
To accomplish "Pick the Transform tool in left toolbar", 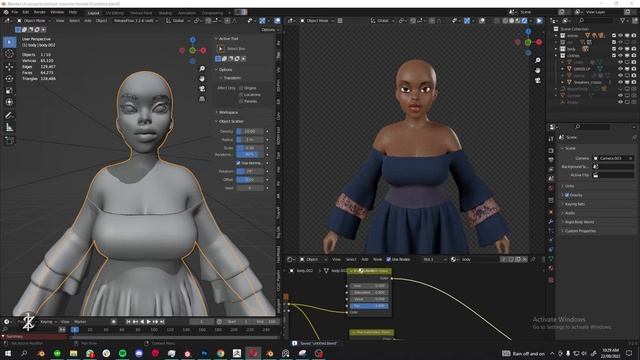I will coord(9,102).
